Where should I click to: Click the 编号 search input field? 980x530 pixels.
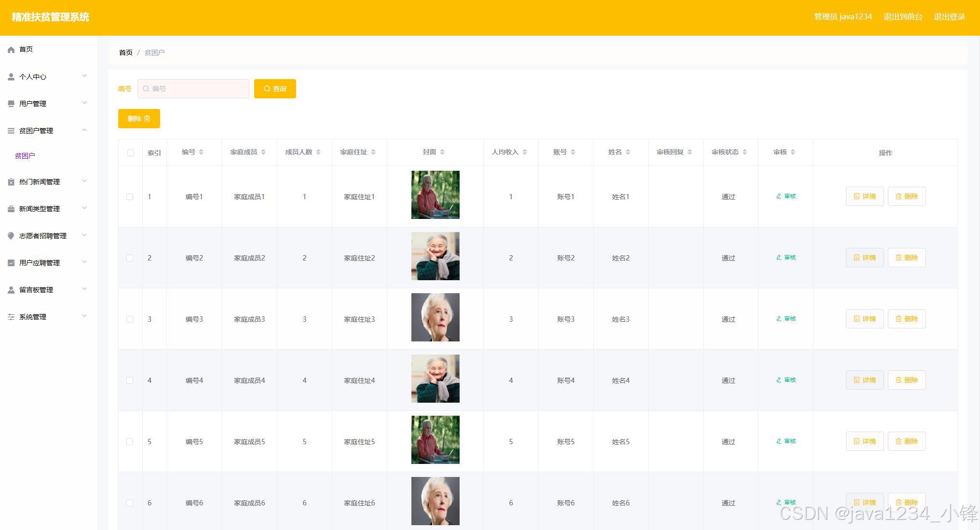coord(193,89)
